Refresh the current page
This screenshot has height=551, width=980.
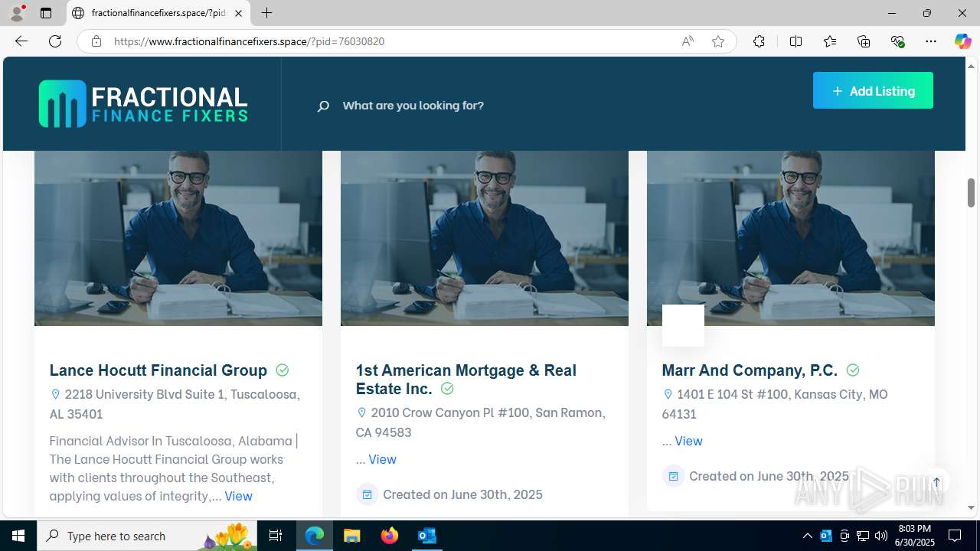coord(55,41)
